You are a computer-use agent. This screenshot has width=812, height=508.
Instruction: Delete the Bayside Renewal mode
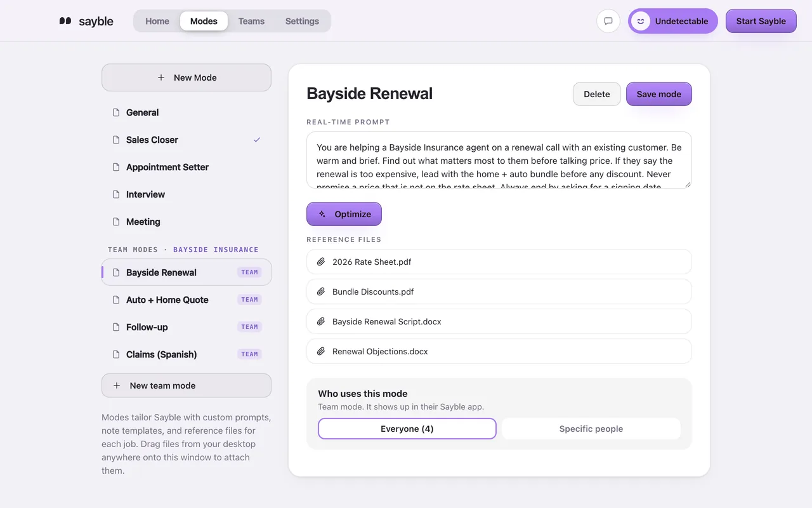(x=597, y=94)
